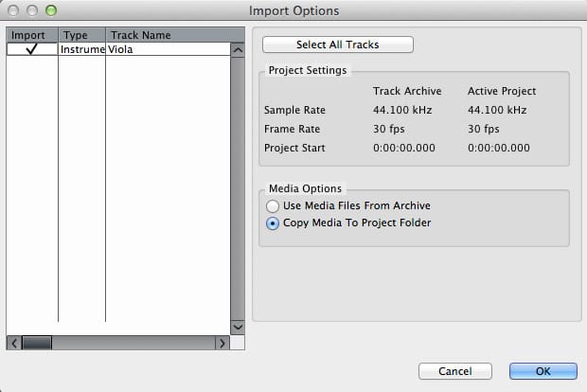Zoom the window with the green button
The width and height of the screenshot is (587, 392).
[x=51, y=10]
